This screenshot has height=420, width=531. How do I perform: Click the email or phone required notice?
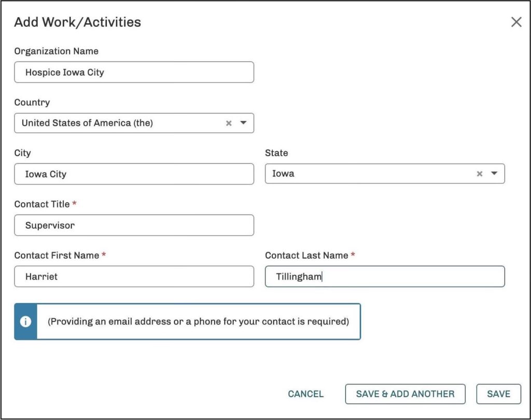(198, 321)
